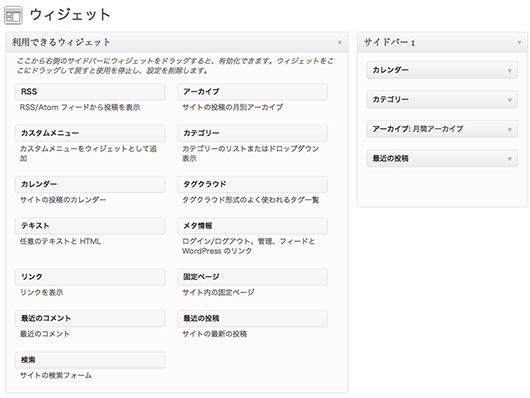Click the widgets page icon beside the title
The width and height of the screenshot is (530, 398).
(x=13, y=16)
